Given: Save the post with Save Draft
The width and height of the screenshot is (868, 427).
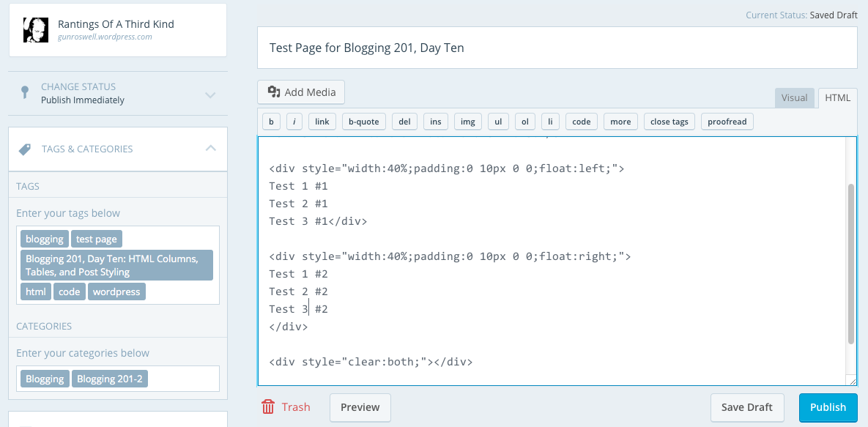Looking at the screenshot, I should pyautogui.click(x=747, y=408).
